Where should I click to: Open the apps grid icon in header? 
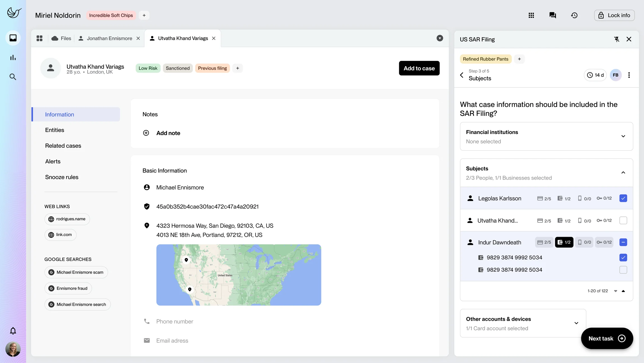[531, 15]
